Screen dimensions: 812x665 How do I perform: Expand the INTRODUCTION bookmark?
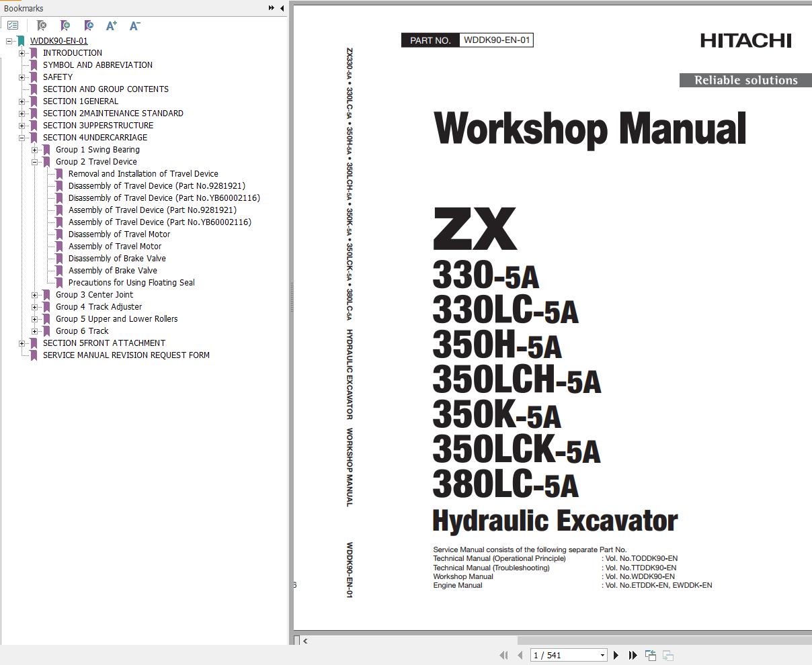click(22, 53)
